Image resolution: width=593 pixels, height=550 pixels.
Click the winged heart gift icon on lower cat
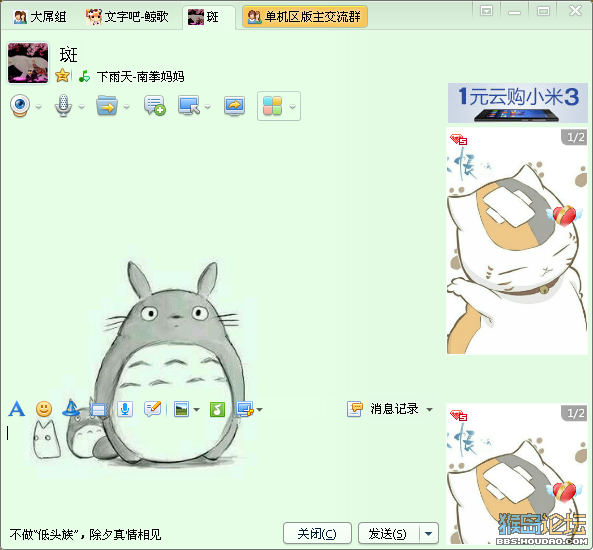(x=564, y=492)
